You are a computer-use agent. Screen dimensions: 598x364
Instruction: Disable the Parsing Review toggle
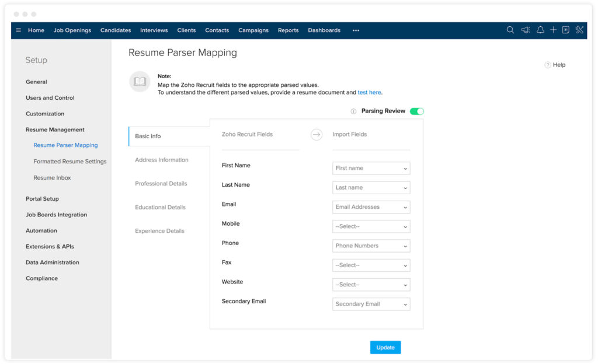418,111
